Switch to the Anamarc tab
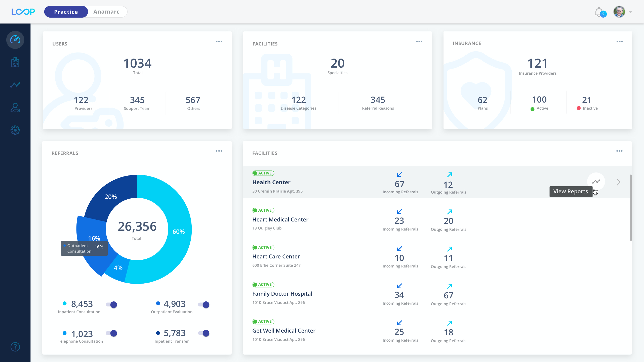The image size is (644, 362). coord(107,12)
